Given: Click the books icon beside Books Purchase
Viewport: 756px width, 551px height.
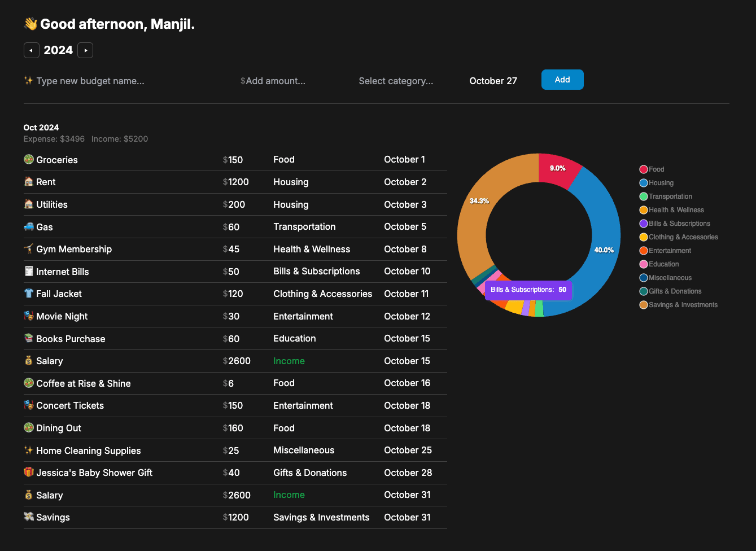Looking at the screenshot, I should tap(29, 338).
